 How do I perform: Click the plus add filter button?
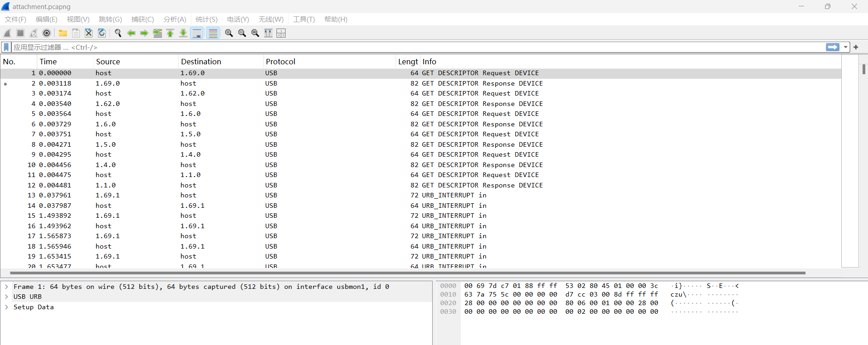tap(856, 47)
